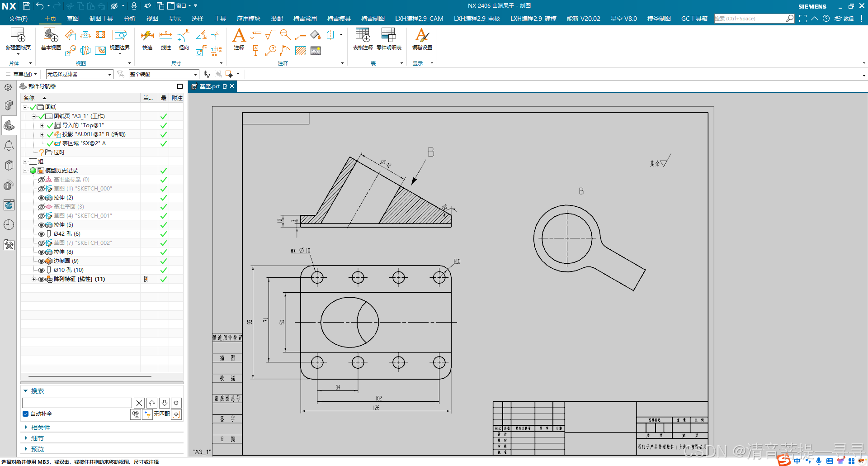Click the crosshatch pattern fill icon
This screenshot has height=466, width=868.
[301, 51]
